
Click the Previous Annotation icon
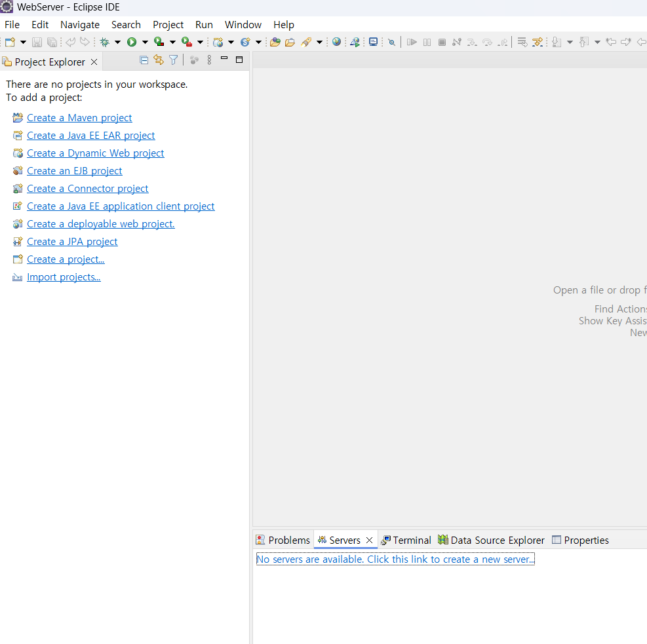(x=584, y=42)
